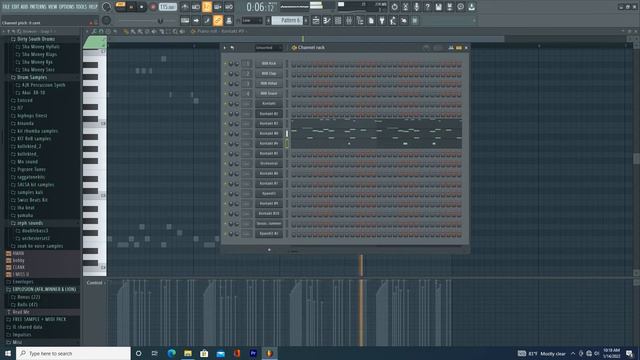
Task: Click the save project disk icon
Action: pos(438,7)
